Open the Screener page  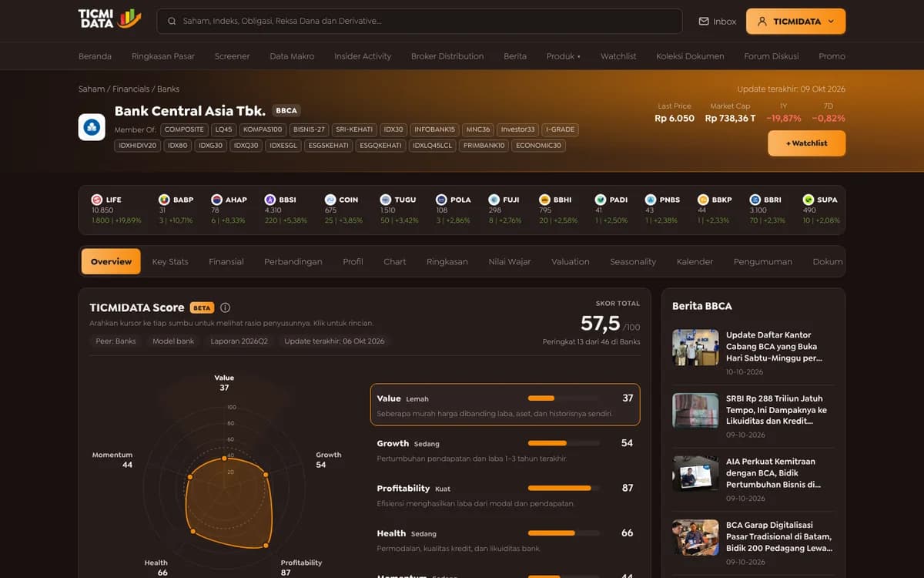coord(232,56)
